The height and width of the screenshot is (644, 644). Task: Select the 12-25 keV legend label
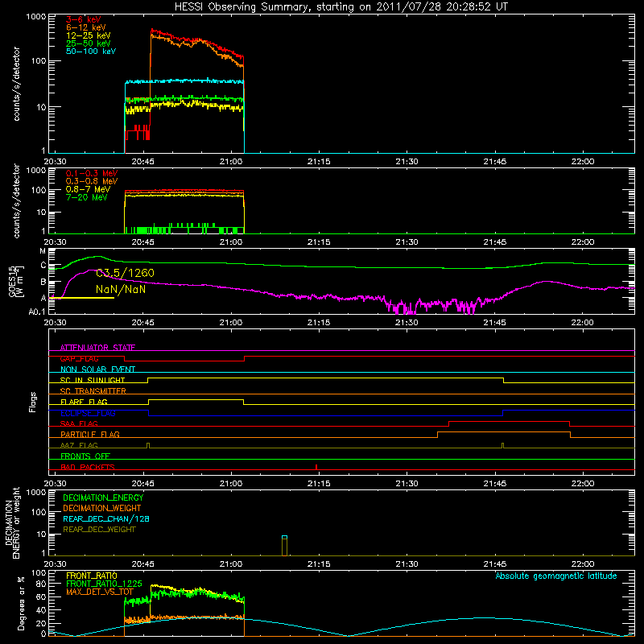88,35
